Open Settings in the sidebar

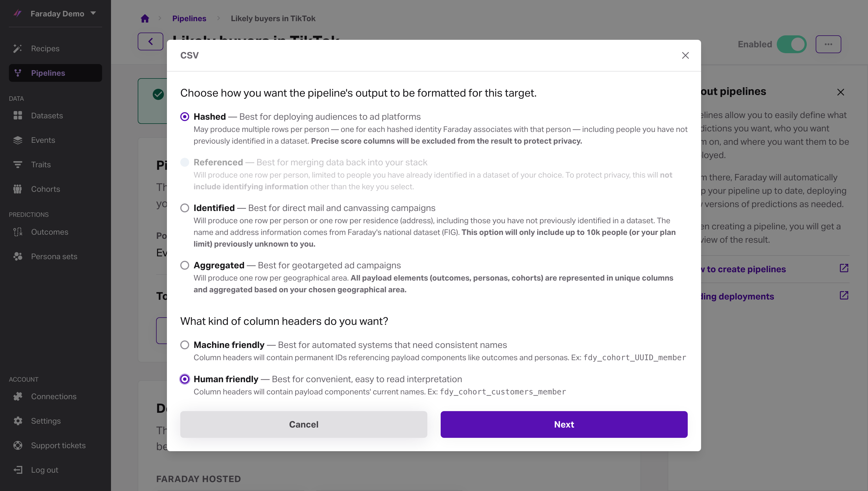(x=55, y=421)
